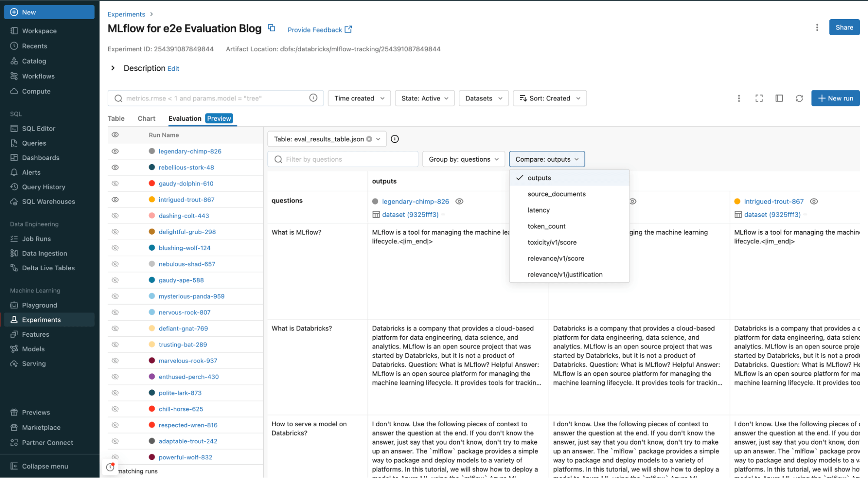868x478 pixels.
Task: Click the fullscreen expand icon
Action: (x=759, y=98)
